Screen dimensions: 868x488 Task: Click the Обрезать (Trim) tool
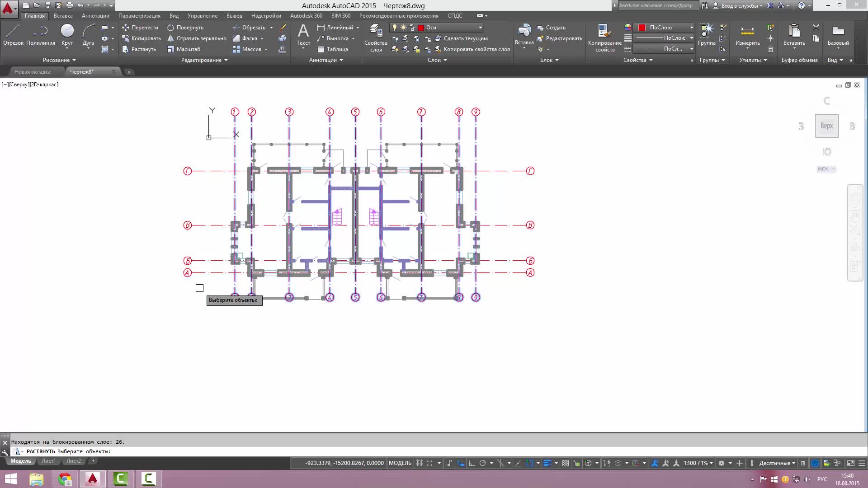point(249,28)
